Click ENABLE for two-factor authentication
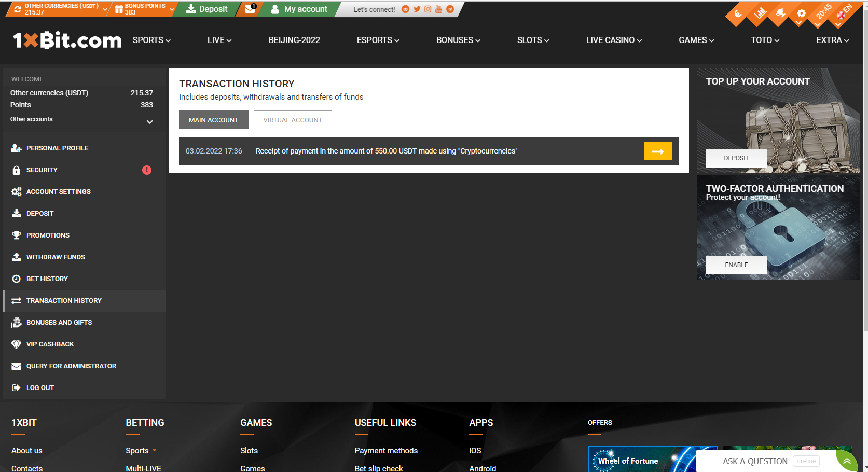This screenshot has width=868, height=472. (x=736, y=265)
